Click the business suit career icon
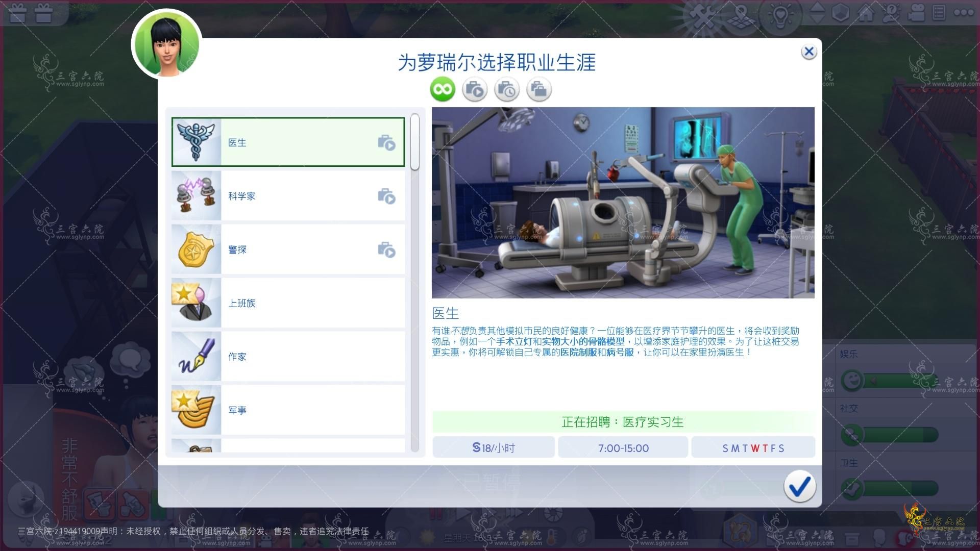Screen dimensions: 980x551 (196, 303)
